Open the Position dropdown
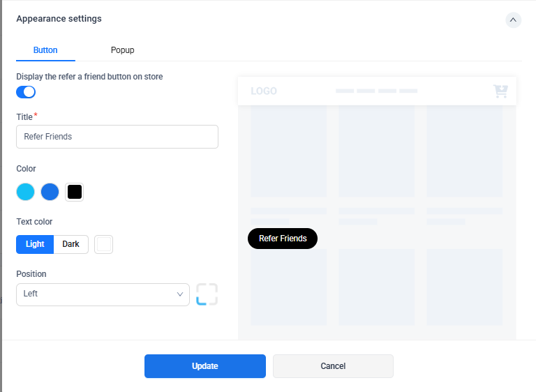This screenshot has height=392, width=536. [103, 294]
